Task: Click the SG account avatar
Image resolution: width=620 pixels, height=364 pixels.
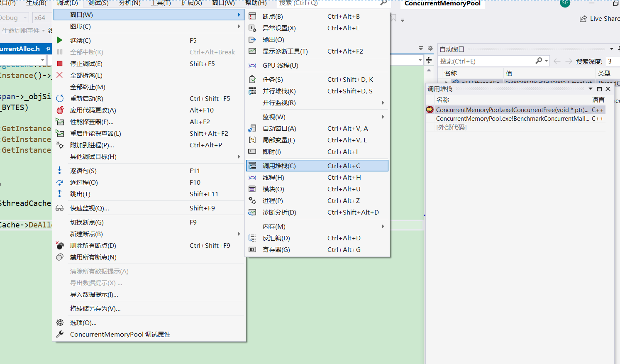Action: coord(565,3)
